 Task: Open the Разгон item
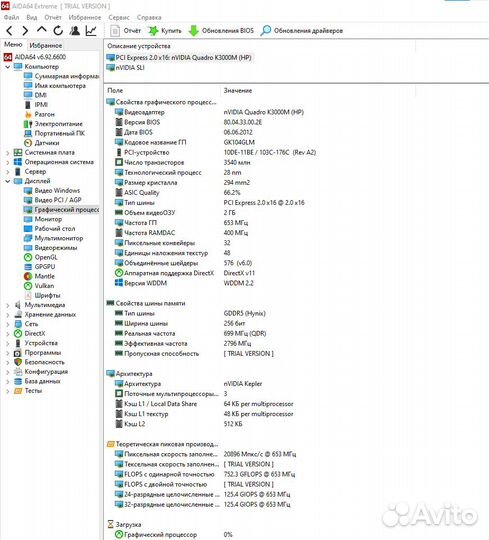(39, 114)
